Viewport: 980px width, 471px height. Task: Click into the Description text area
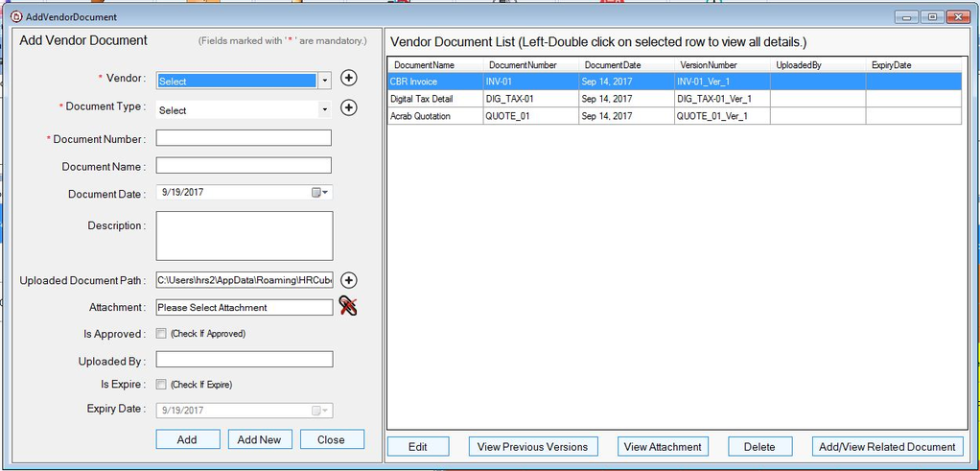pos(245,236)
